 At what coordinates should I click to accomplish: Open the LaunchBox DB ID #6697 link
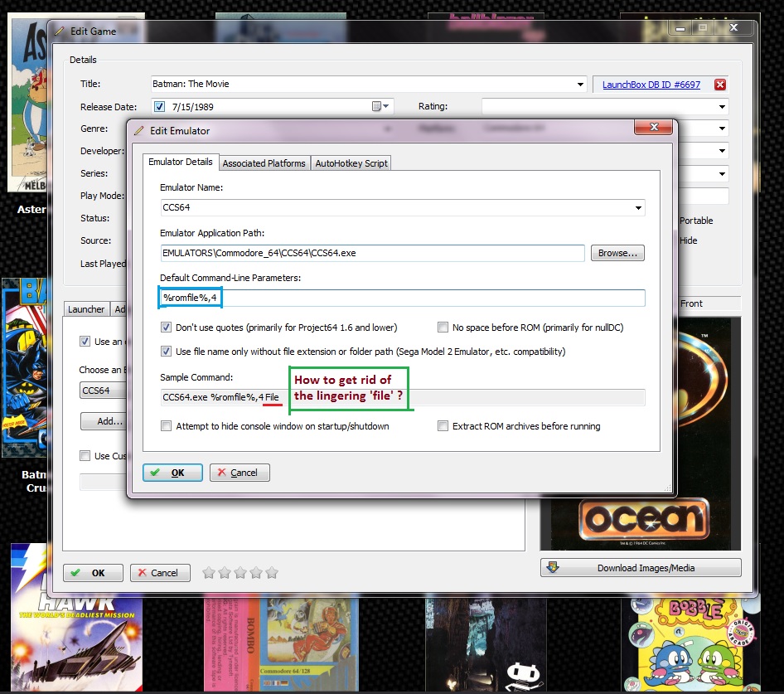(x=651, y=85)
